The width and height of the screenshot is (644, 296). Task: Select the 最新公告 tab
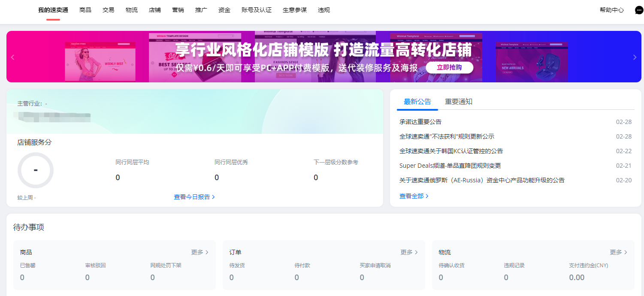click(417, 102)
